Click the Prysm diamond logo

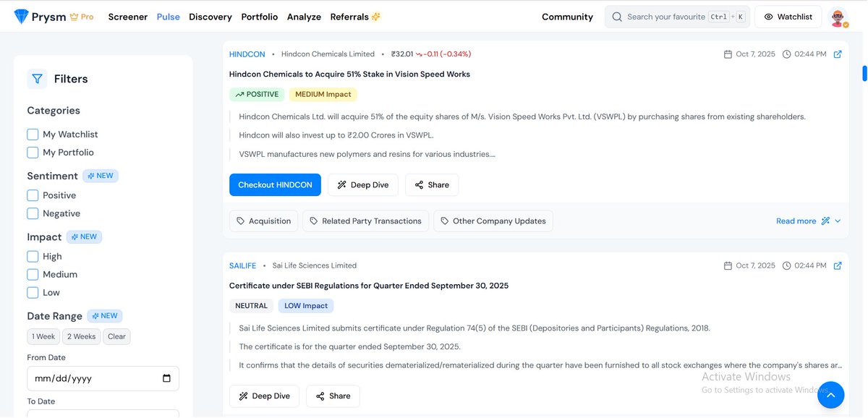pyautogui.click(x=22, y=16)
